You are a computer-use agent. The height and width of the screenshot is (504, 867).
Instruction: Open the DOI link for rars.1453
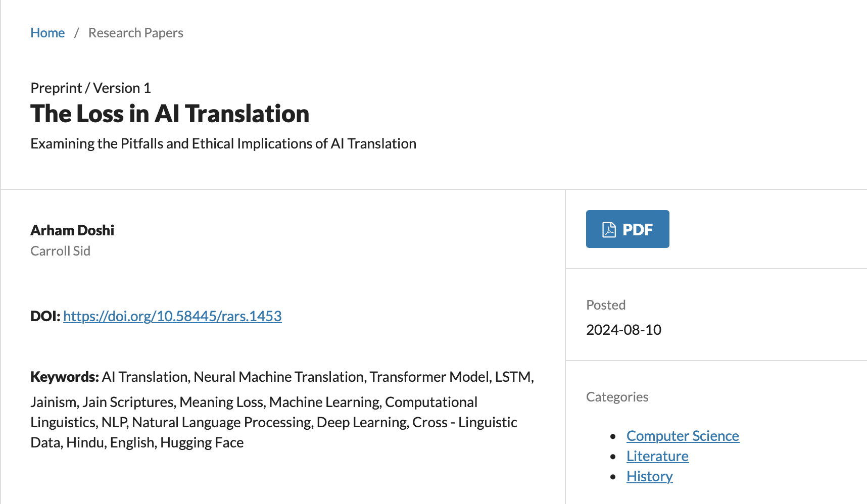(172, 316)
